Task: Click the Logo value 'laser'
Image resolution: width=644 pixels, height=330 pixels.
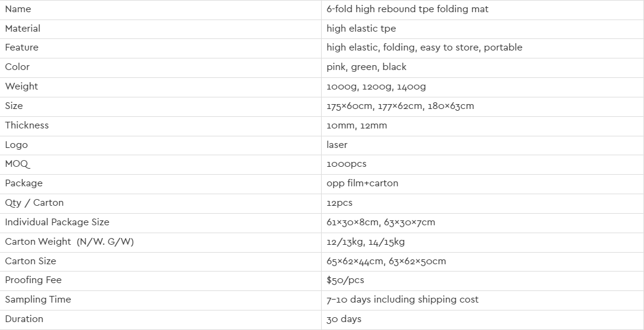Action: [x=337, y=145]
